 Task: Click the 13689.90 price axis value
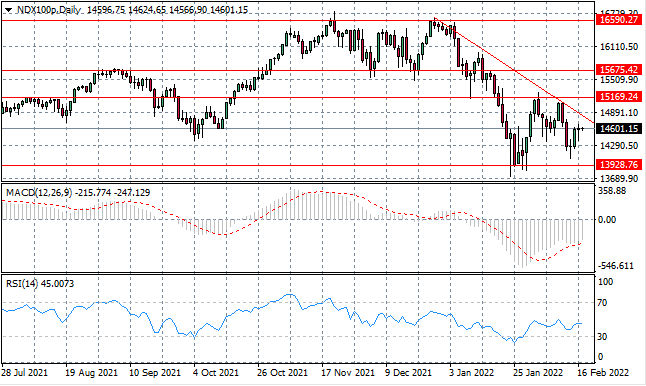[619, 178]
